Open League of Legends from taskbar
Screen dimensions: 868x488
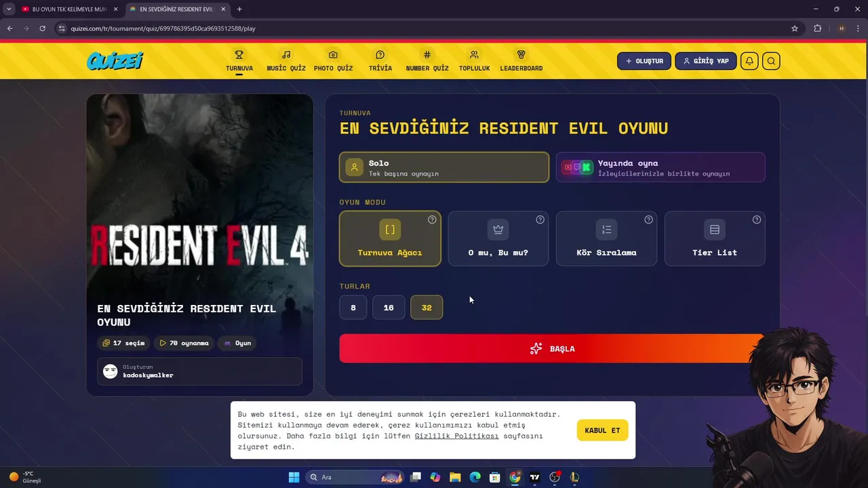(574, 477)
